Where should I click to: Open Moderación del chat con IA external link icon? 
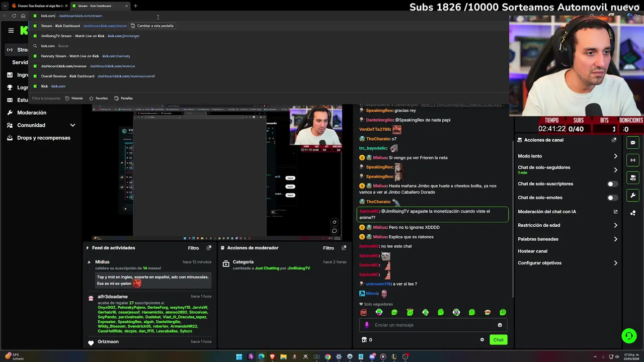point(615,212)
